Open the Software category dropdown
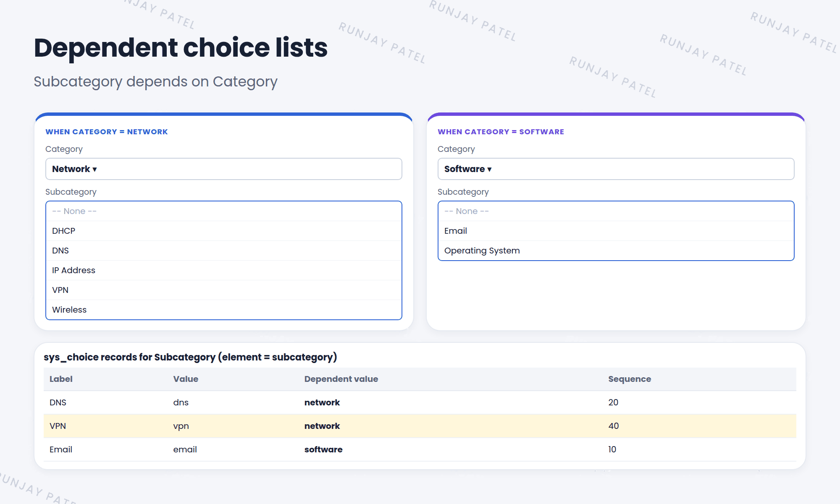840x504 pixels. click(616, 169)
